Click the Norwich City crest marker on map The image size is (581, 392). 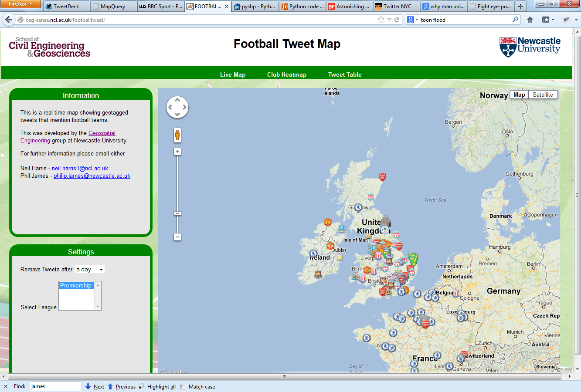coord(413,259)
